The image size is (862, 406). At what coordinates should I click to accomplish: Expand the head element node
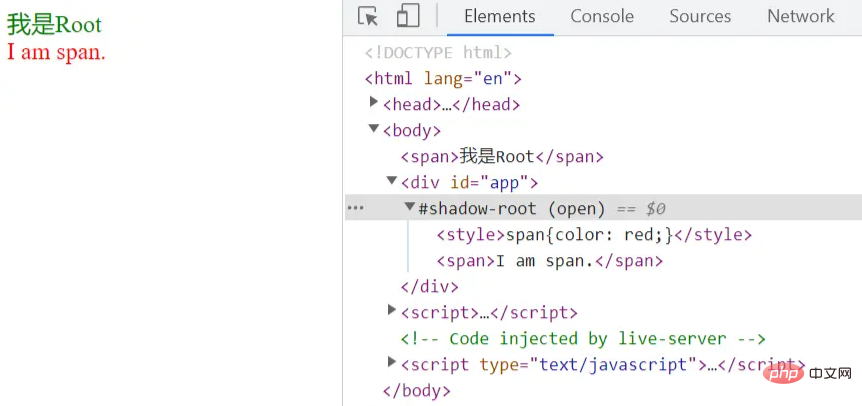[374, 103]
